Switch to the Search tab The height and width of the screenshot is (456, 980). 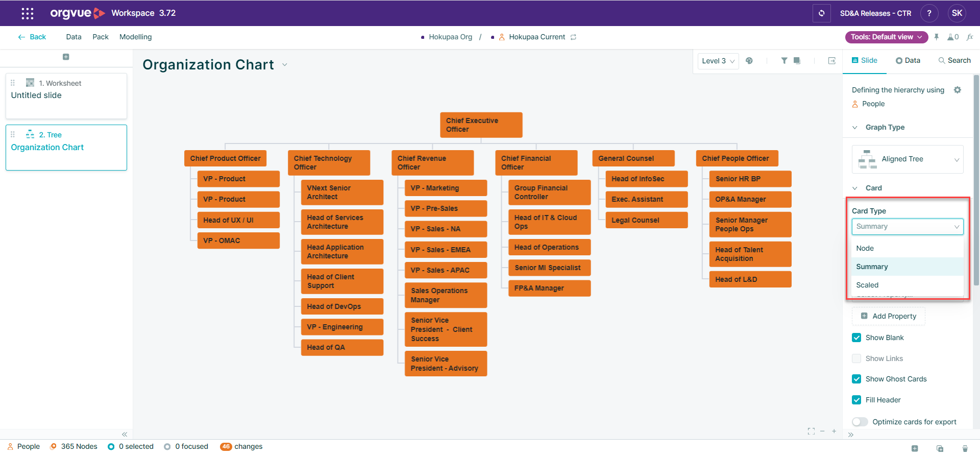pyautogui.click(x=954, y=60)
